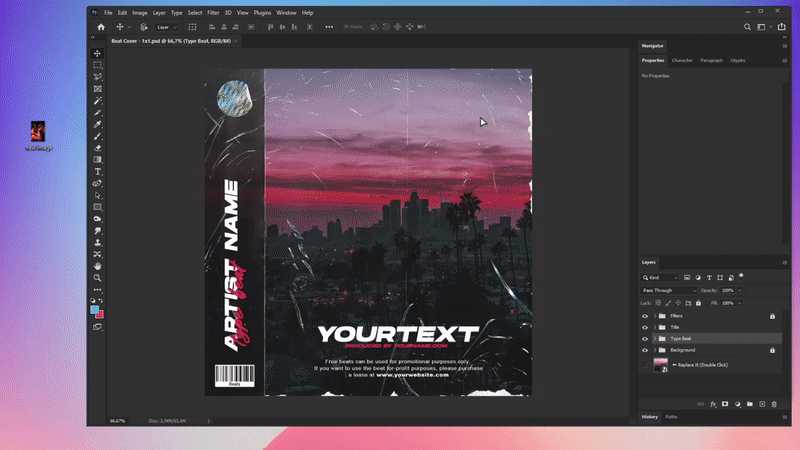Switch to the Paths tab
Screen dimensions: 800x450
pyautogui.click(x=671, y=417)
